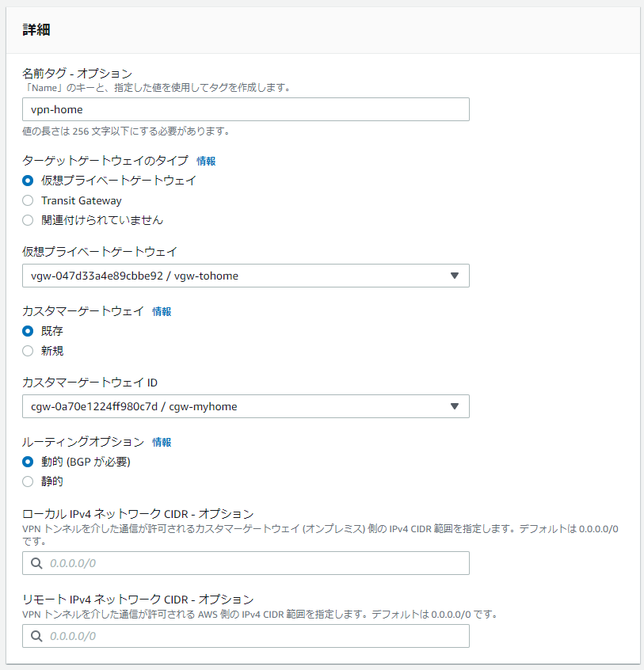Viewport: 644px width, 670px height.
Task: Click the search icon in local IPv4 CIDR field
Action: (x=36, y=563)
